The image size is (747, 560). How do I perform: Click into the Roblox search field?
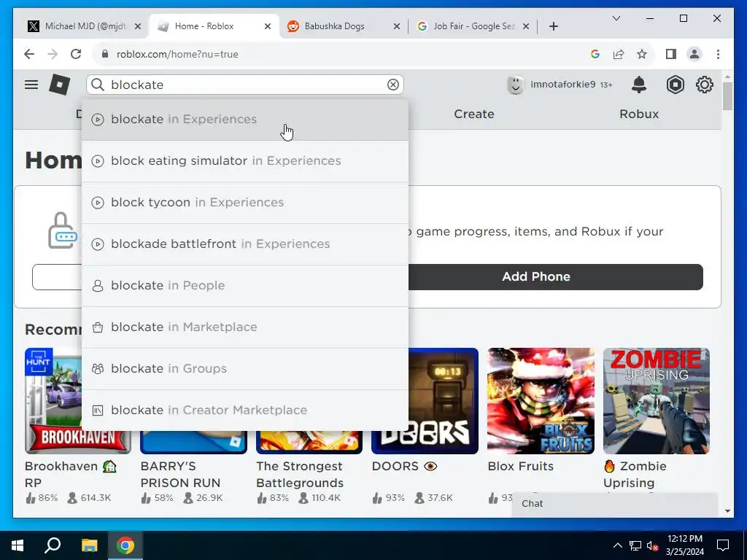[245, 85]
